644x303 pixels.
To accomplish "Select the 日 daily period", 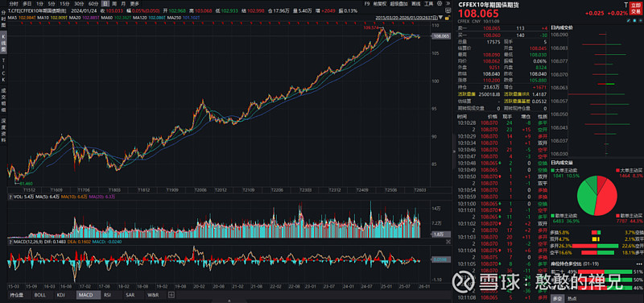I will point(105,3).
